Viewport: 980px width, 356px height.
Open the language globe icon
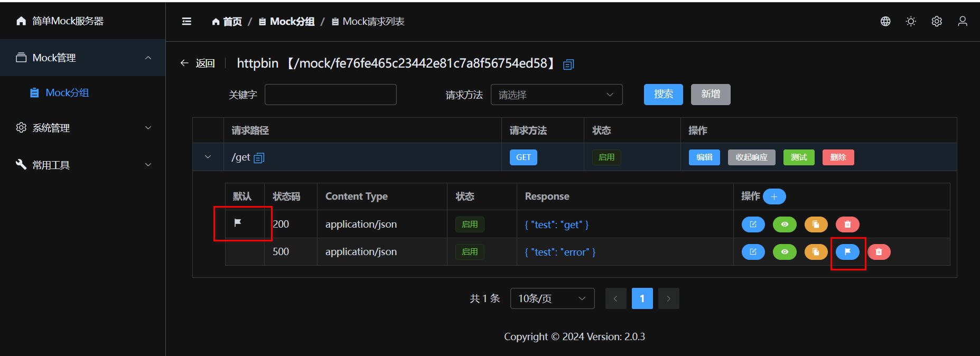point(885,21)
